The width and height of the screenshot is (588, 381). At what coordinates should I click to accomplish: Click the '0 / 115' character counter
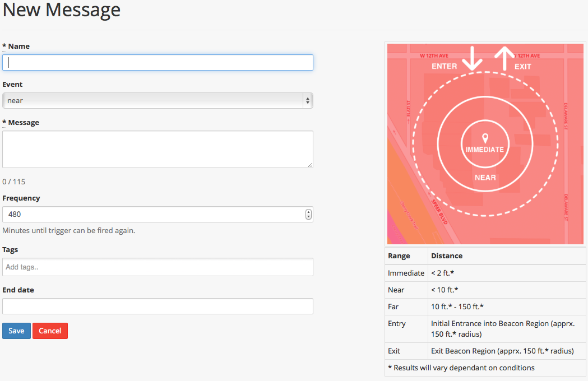pos(14,182)
